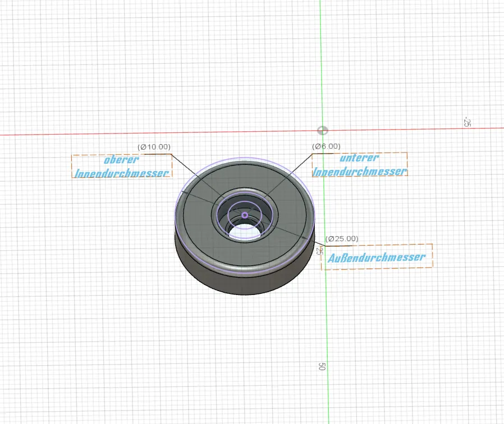Click the 'unterer Innendurchmesser' annotation text
The image size is (504, 424).
360,165
